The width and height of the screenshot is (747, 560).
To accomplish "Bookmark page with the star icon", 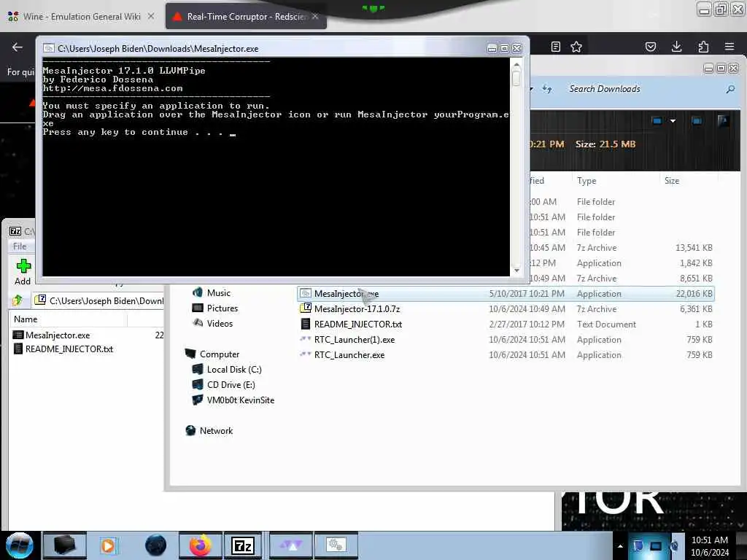I will pos(576,47).
